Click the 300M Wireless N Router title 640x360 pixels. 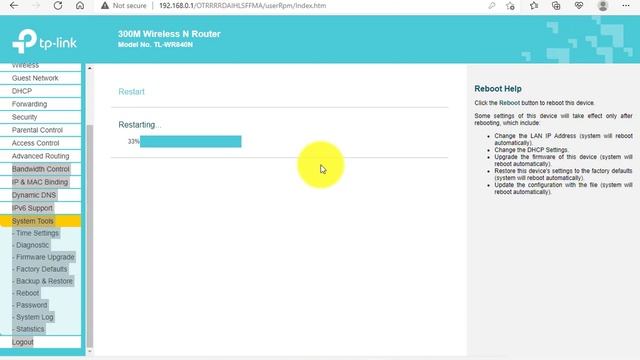[169, 34]
